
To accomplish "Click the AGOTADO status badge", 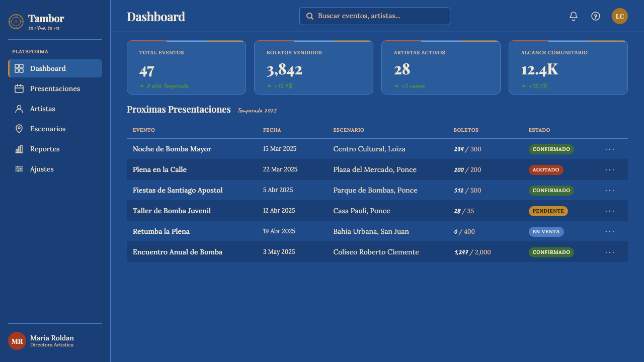I will (546, 170).
